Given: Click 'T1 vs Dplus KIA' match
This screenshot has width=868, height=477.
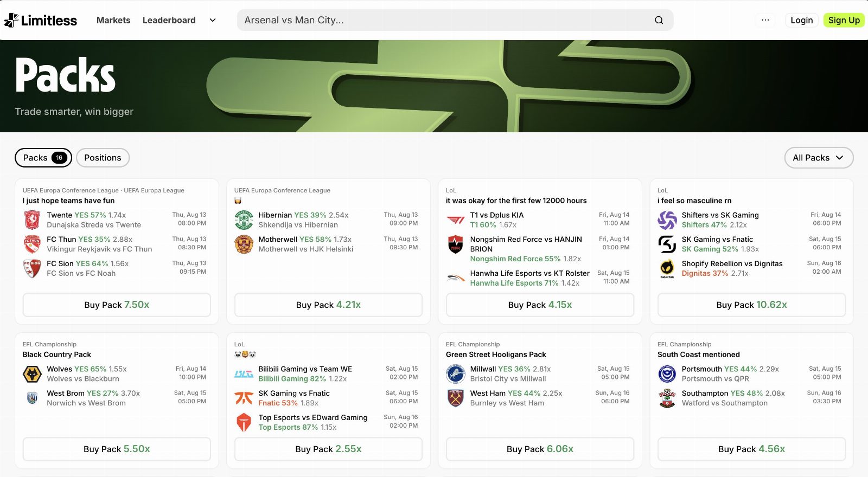Looking at the screenshot, I should click(x=497, y=215).
